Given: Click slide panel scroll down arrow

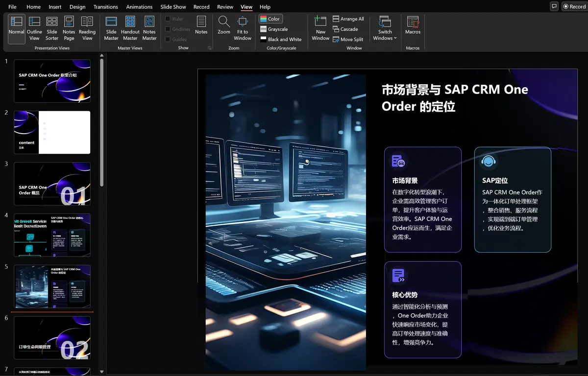Looking at the screenshot, I should click(x=102, y=372).
